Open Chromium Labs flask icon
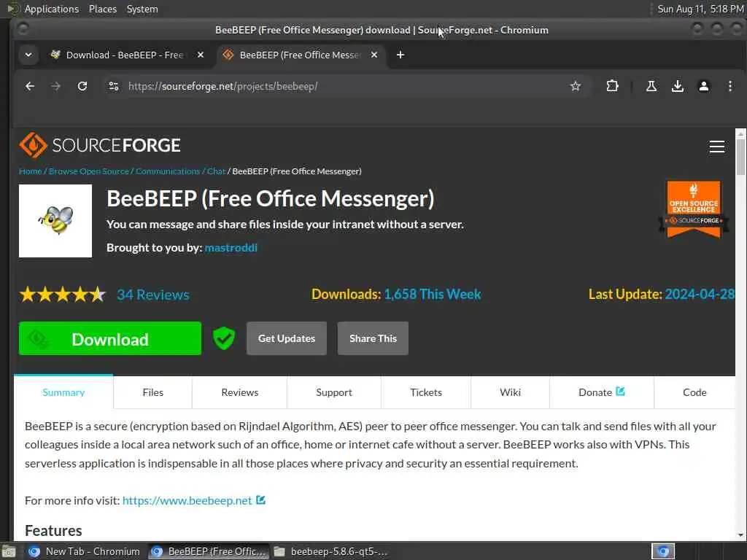 click(651, 86)
